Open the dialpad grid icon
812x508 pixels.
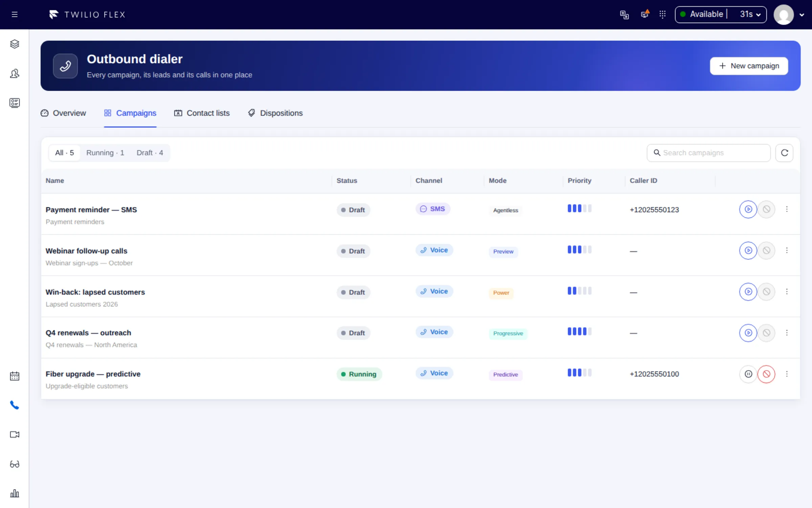tap(662, 15)
